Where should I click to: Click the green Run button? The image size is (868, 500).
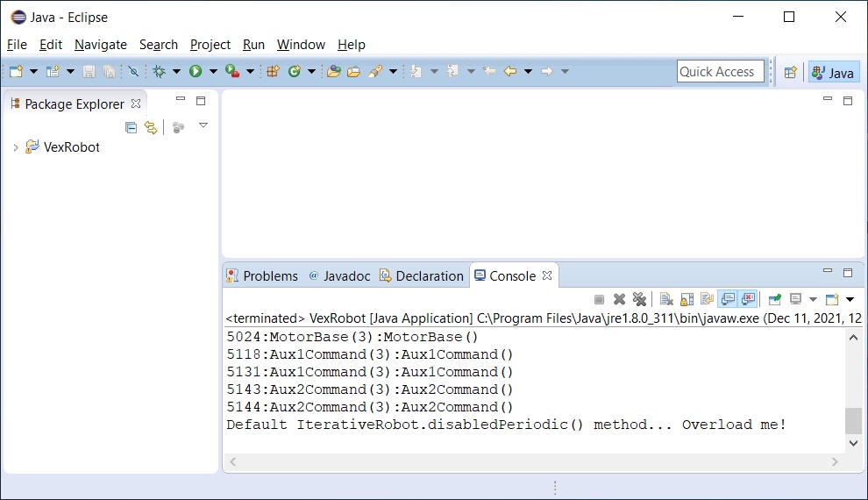[196, 71]
